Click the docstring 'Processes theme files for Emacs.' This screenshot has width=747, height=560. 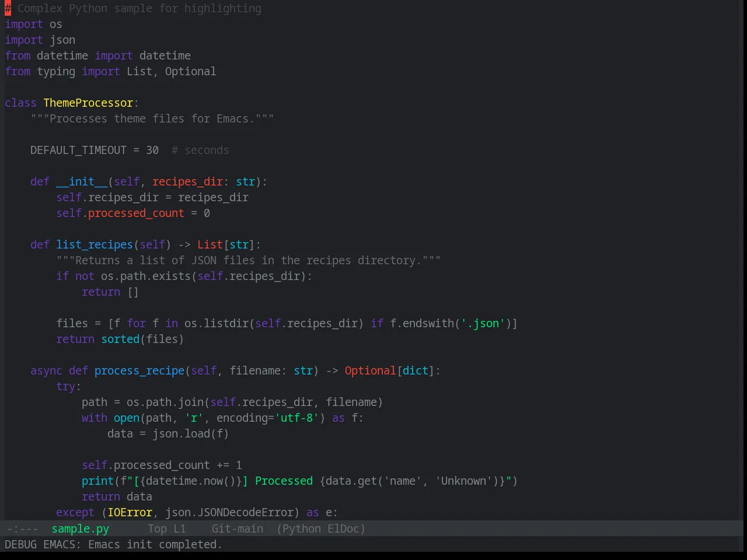[152, 118]
